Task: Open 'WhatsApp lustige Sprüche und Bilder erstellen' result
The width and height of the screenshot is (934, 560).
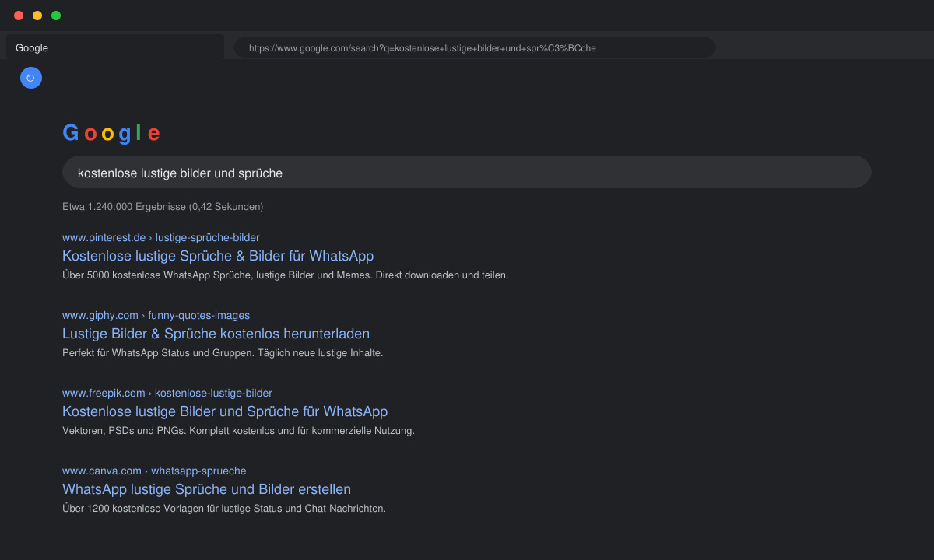Action: pyautogui.click(x=206, y=489)
